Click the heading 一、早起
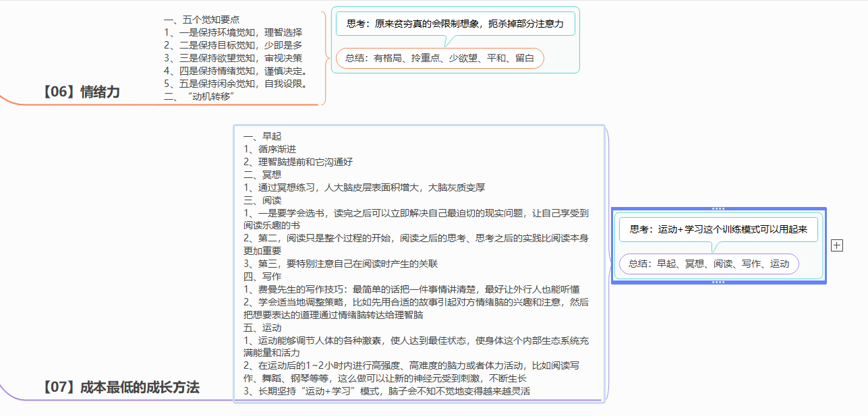 click(x=262, y=136)
